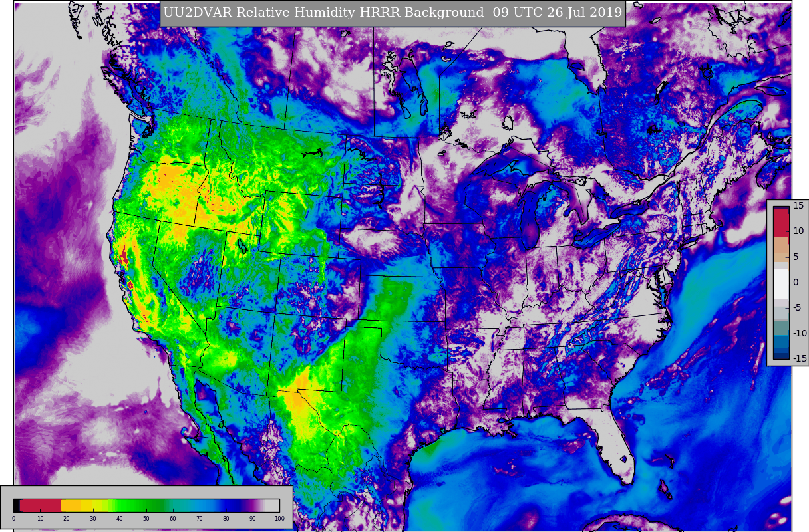Click the "80" tick label on the bottom colorbar
Viewport: 809px width, 532px height.
[x=226, y=518]
